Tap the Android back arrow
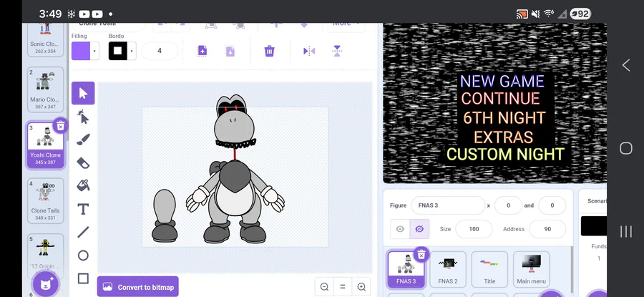 tap(626, 65)
